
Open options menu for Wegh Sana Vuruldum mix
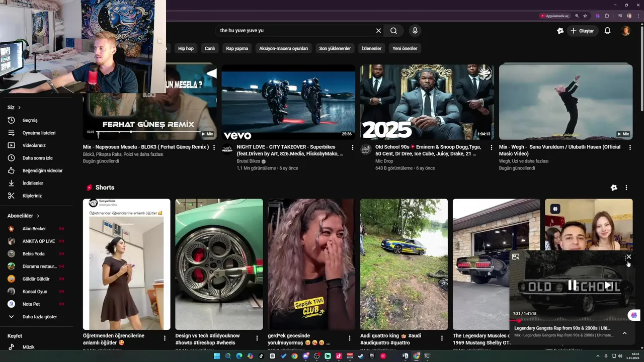[x=630, y=147]
